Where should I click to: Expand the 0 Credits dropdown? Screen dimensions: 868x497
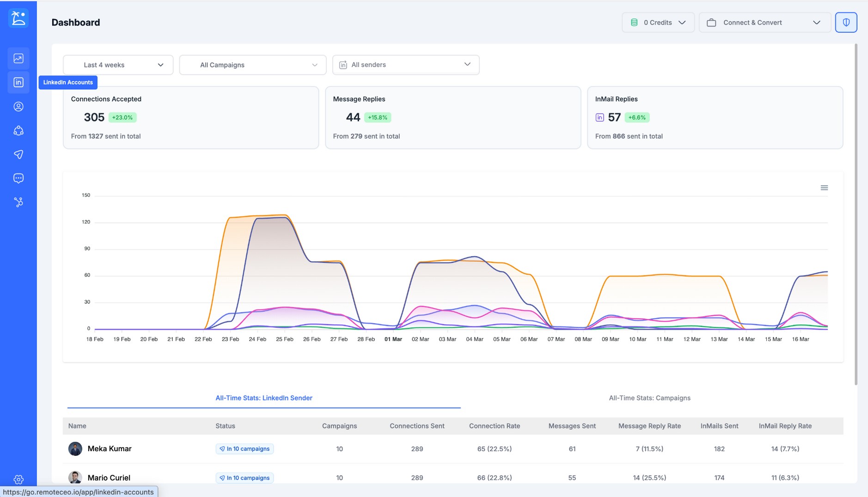658,22
